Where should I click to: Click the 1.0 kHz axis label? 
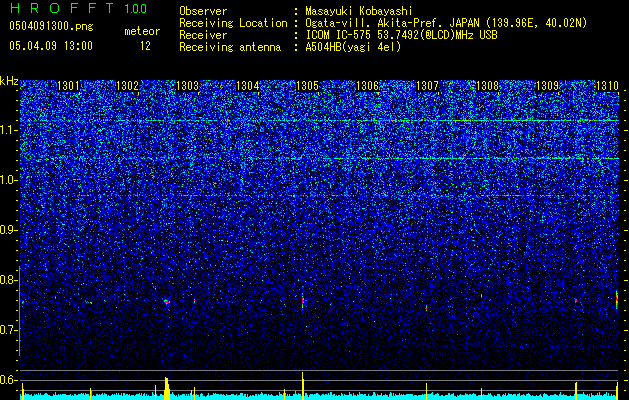tap(9, 181)
